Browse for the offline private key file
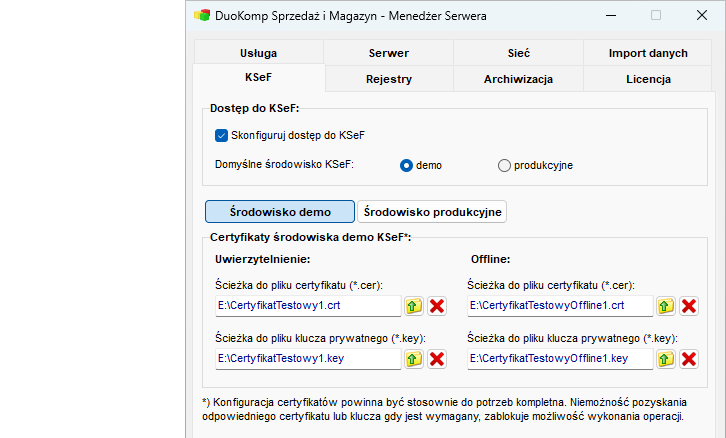The height and width of the screenshot is (438, 726). pos(665,358)
